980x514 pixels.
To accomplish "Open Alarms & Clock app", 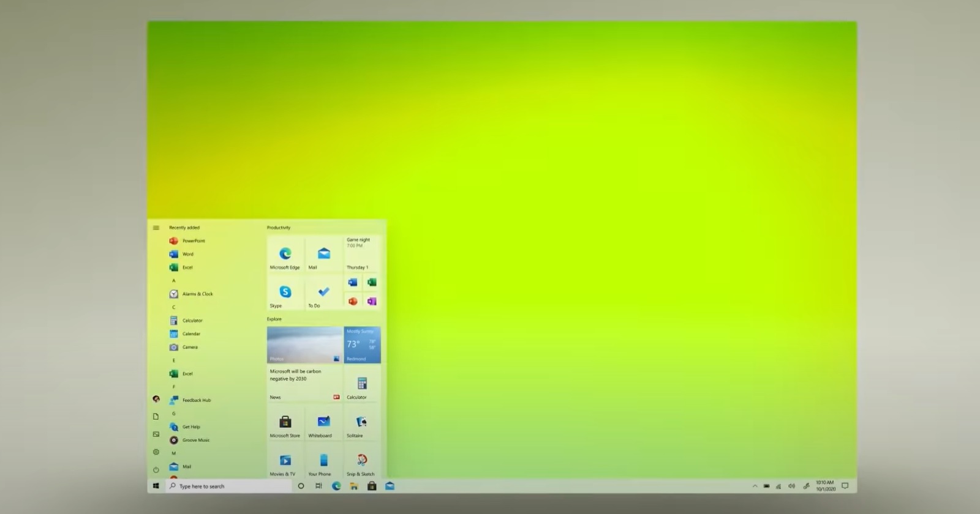I will point(191,294).
